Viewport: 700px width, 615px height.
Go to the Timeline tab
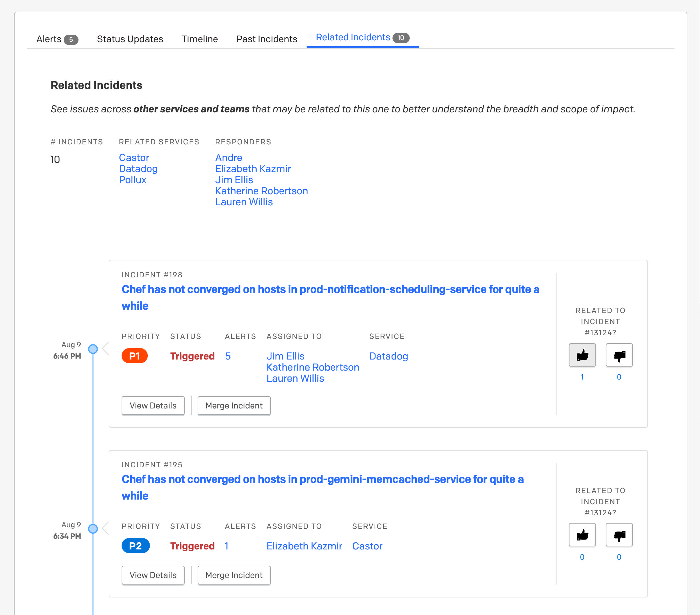click(x=200, y=39)
